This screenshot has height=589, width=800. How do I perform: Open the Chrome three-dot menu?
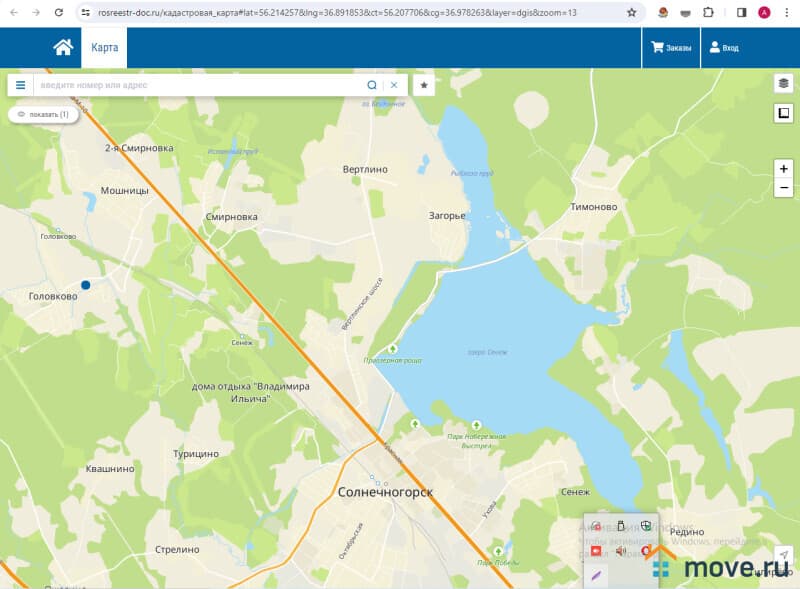[786, 13]
